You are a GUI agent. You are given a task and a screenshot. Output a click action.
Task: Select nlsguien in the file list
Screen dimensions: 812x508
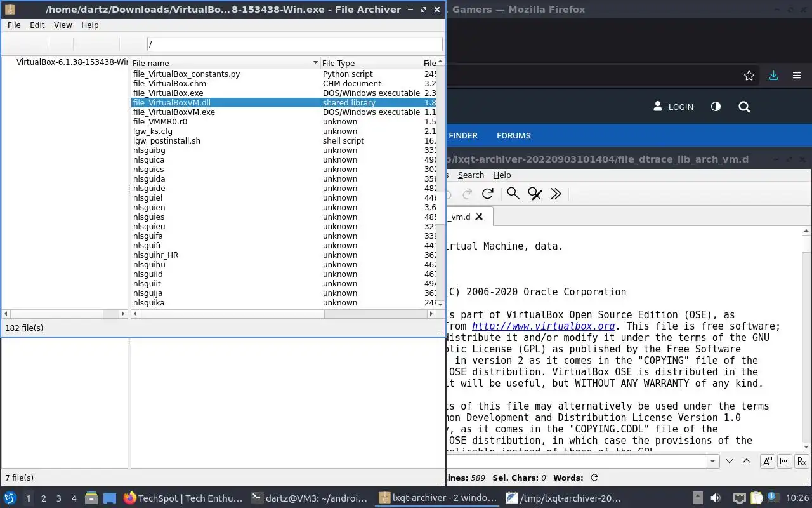coord(149,207)
